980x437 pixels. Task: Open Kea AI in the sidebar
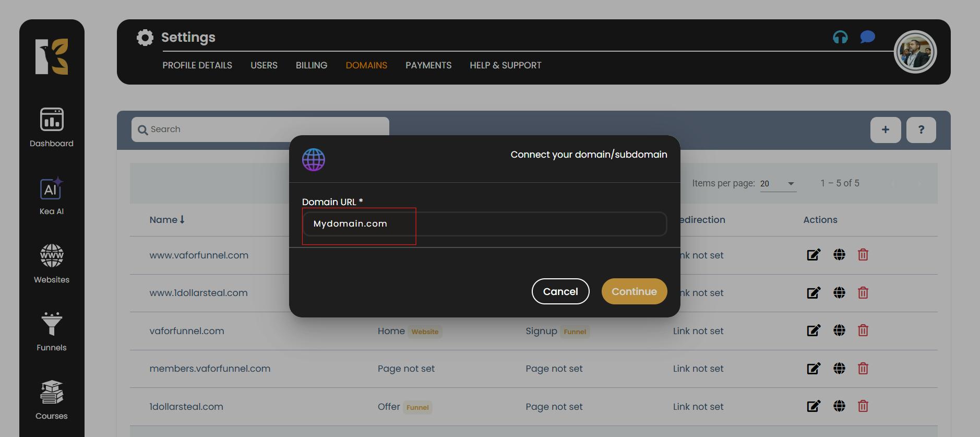52,196
